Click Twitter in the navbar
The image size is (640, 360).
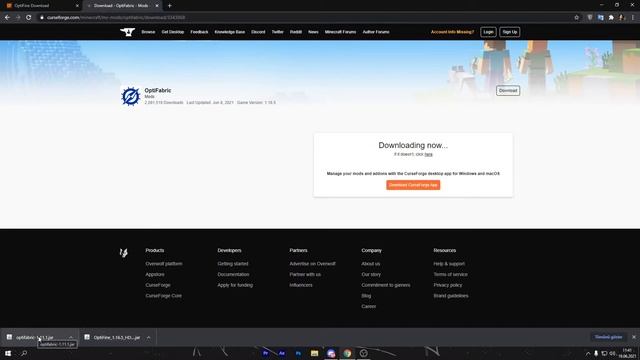point(278,32)
